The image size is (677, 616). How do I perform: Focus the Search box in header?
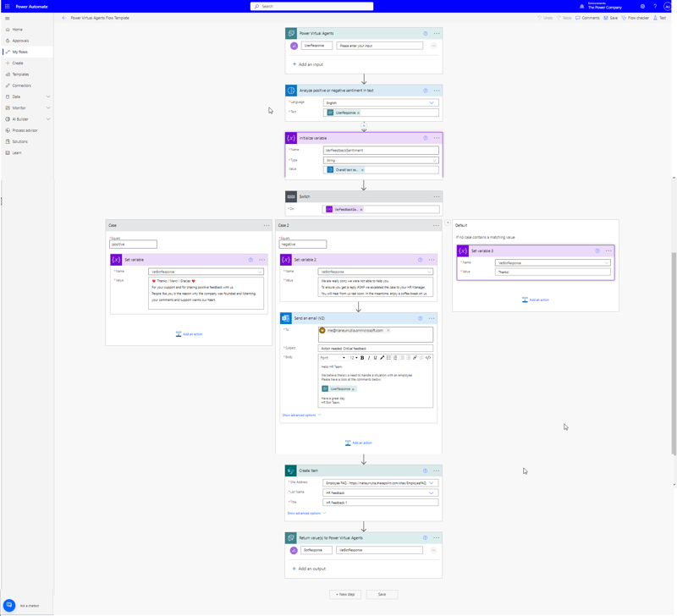tap(311, 7)
